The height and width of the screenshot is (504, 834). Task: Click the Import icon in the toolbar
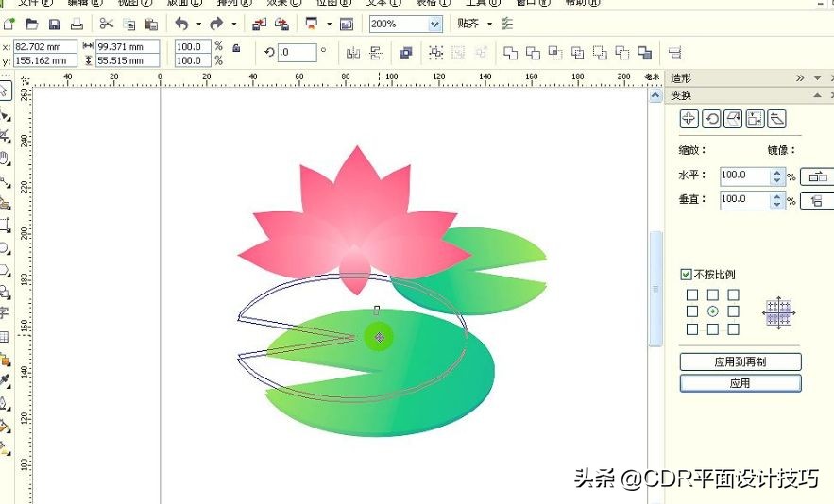[259, 24]
